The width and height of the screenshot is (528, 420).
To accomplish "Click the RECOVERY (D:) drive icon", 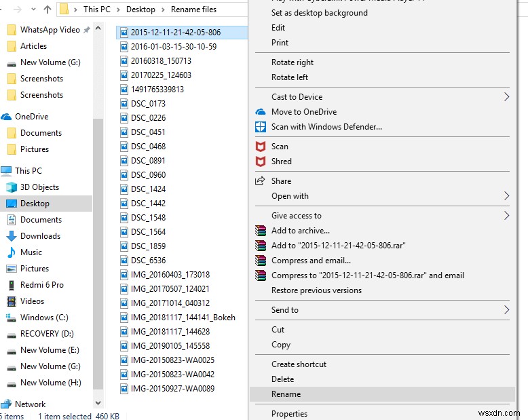I will tap(12, 335).
